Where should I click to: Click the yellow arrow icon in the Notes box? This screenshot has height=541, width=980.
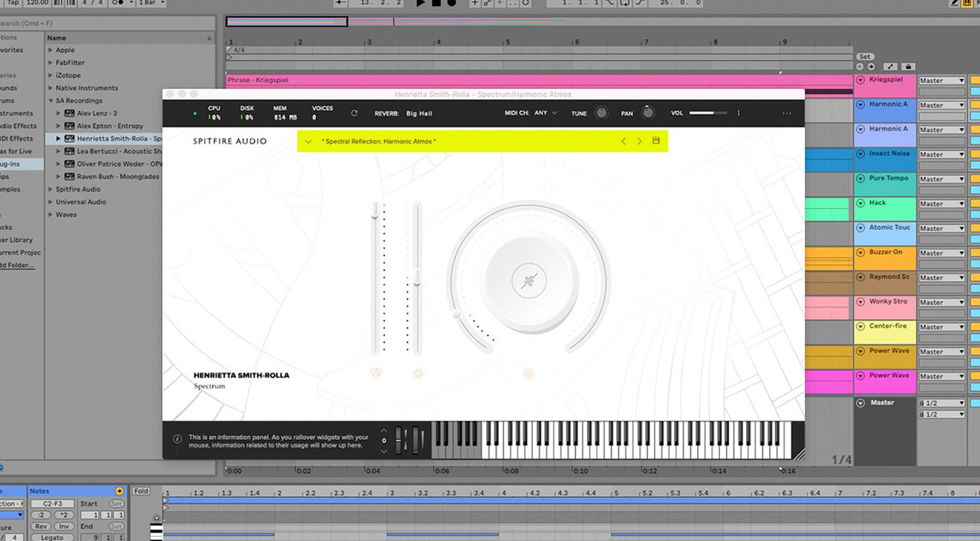pos(119,491)
